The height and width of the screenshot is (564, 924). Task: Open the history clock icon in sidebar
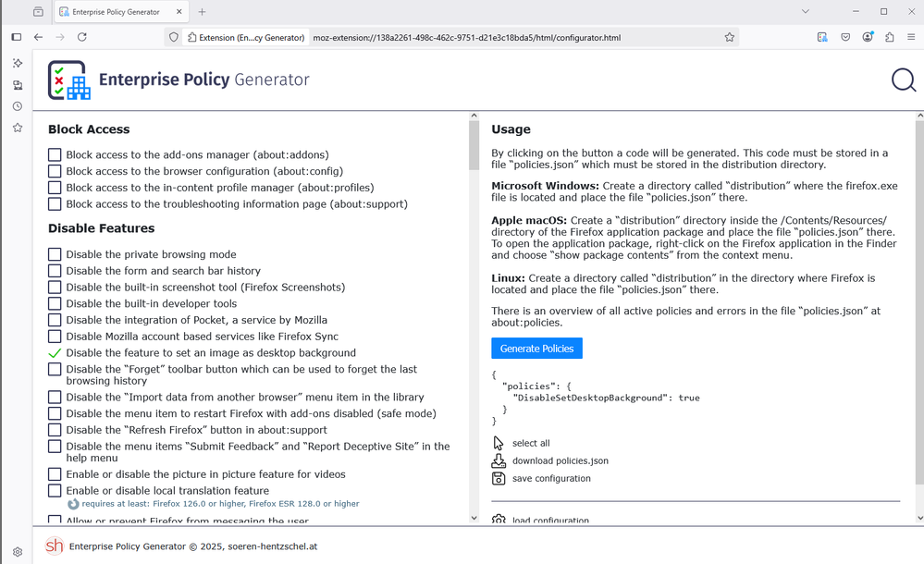17,106
